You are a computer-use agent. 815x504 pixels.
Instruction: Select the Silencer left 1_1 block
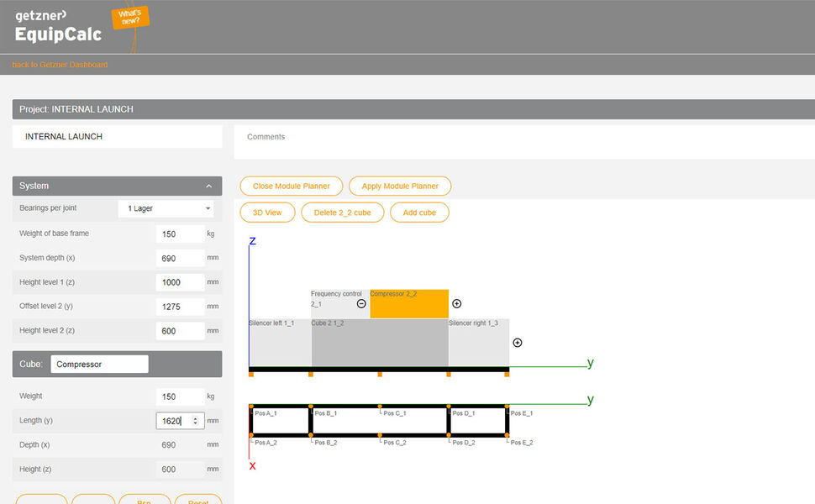[279, 343]
